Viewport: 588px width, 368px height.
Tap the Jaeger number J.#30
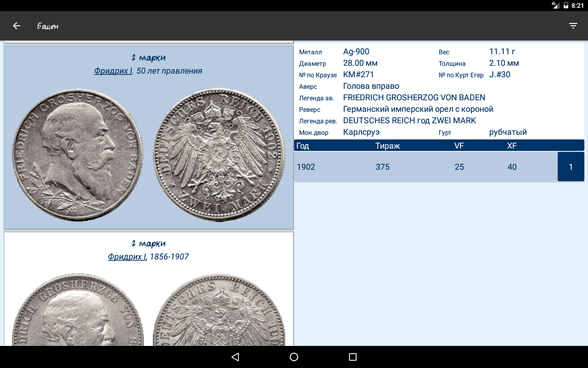(500, 75)
